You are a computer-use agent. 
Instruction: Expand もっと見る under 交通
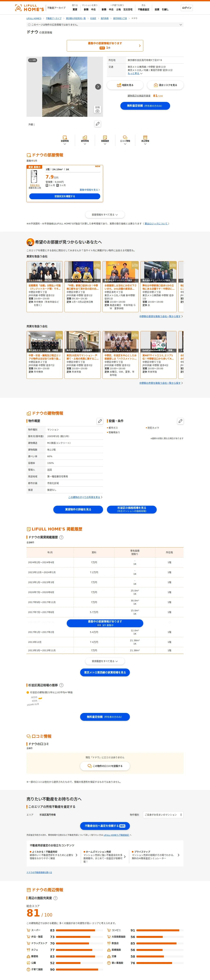pyautogui.click(x=135, y=73)
